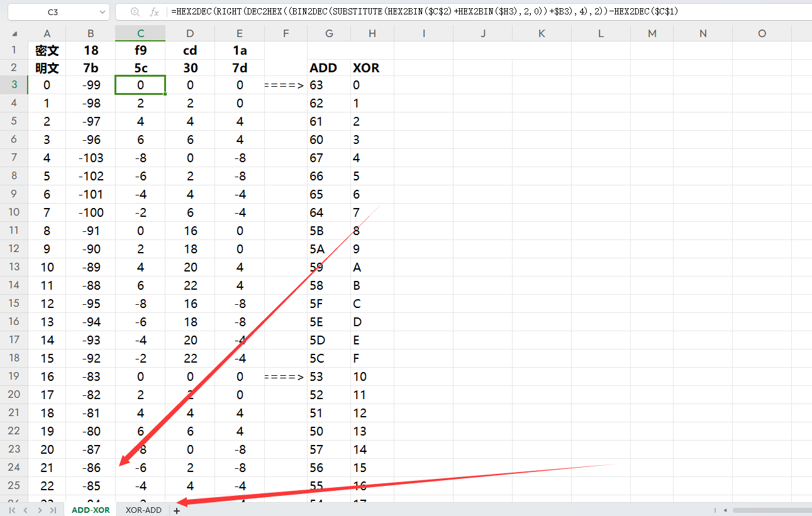
Task: Go to next sheet arrow
Action: [40, 510]
